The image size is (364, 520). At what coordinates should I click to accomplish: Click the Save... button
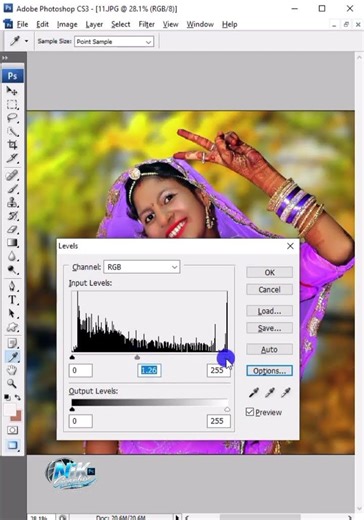(270, 328)
